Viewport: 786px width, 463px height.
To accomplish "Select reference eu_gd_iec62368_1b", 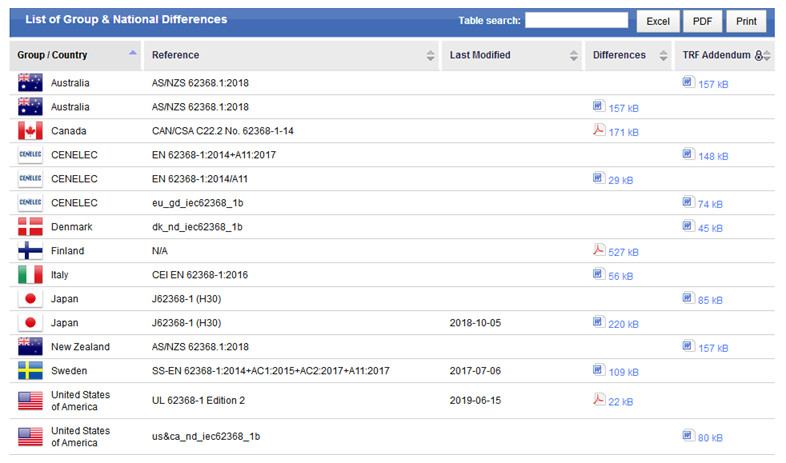I will coord(198,203).
